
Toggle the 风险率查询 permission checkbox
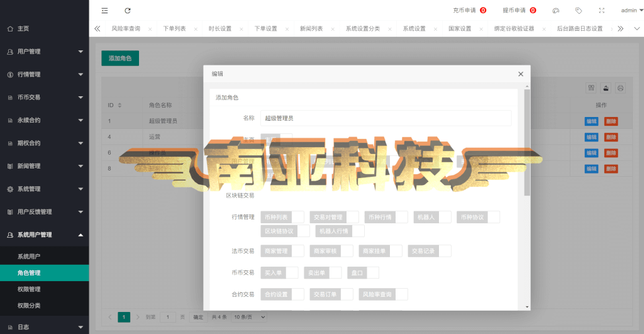click(x=383, y=294)
